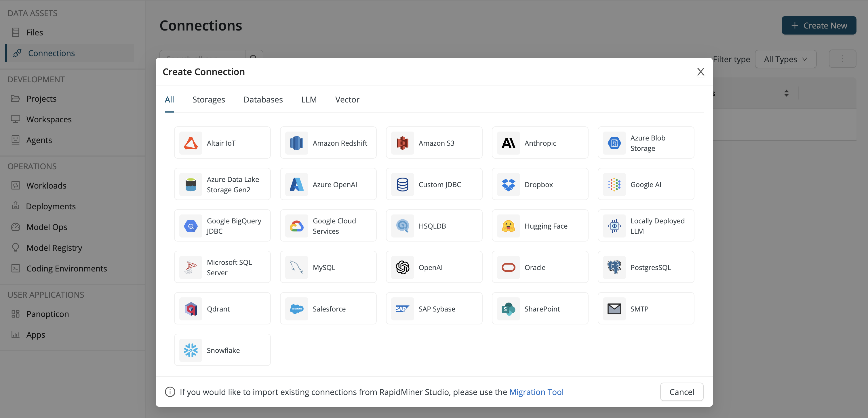Click the Hugging Face emoji icon
The height and width of the screenshot is (418, 868).
coord(508,226)
